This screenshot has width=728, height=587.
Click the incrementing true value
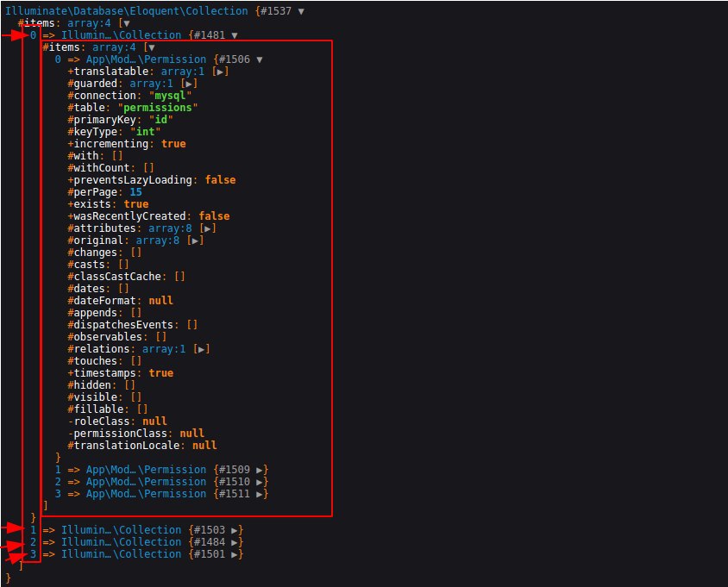[x=173, y=144]
